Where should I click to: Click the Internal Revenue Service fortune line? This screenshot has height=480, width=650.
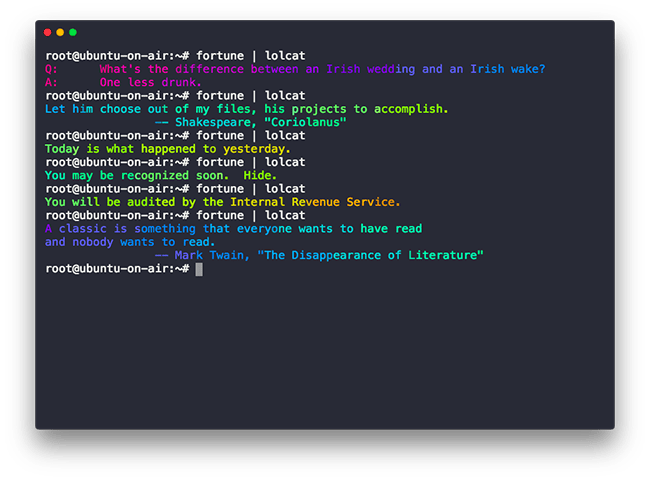point(223,202)
